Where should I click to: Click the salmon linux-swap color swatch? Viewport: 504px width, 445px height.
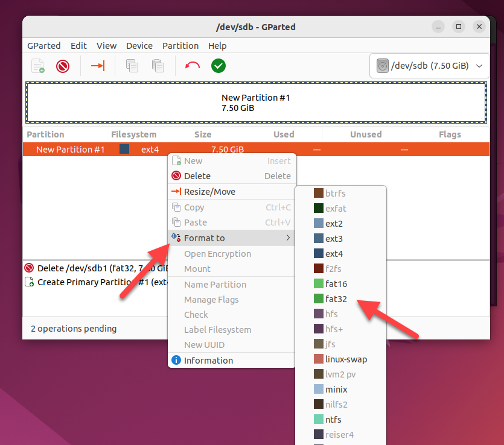tap(319, 359)
